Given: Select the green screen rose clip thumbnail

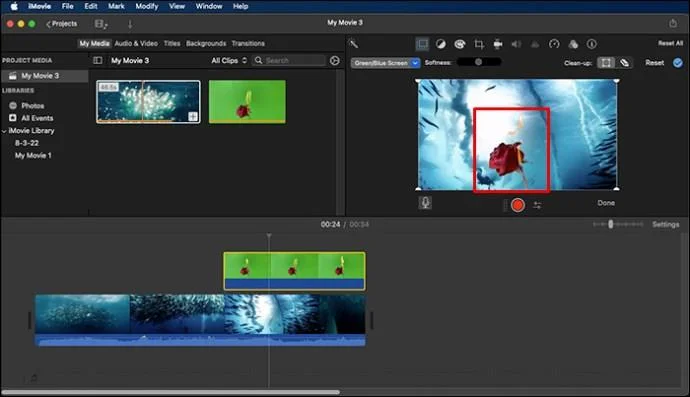Looking at the screenshot, I should click(247, 102).
